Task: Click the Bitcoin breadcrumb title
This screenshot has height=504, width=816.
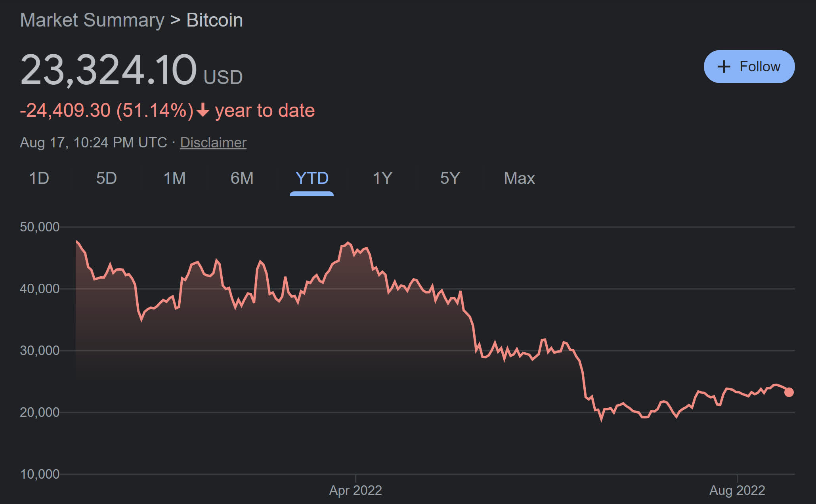Action: tap(214, 20)
